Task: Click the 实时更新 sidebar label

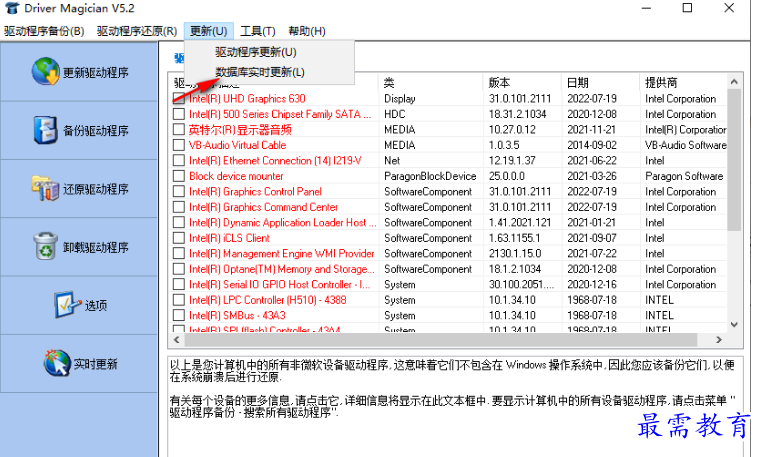Action: (x=95, y=364)
